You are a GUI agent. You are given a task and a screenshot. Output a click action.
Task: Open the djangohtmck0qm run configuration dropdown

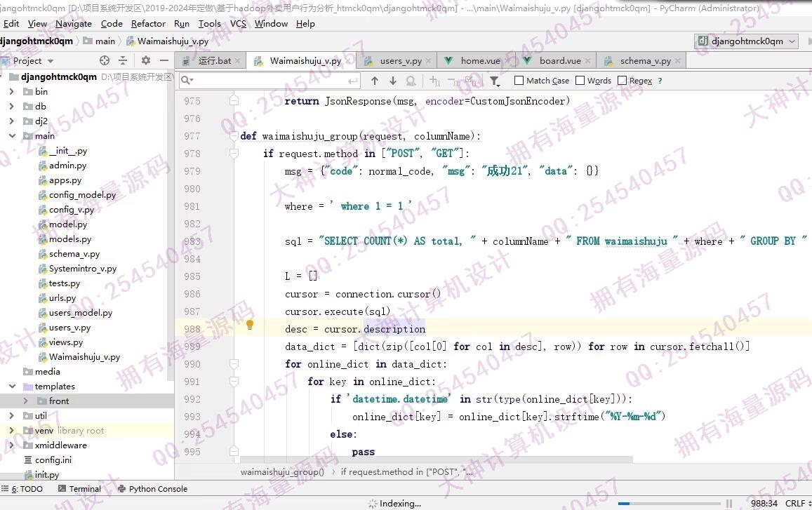click(746, 41)
